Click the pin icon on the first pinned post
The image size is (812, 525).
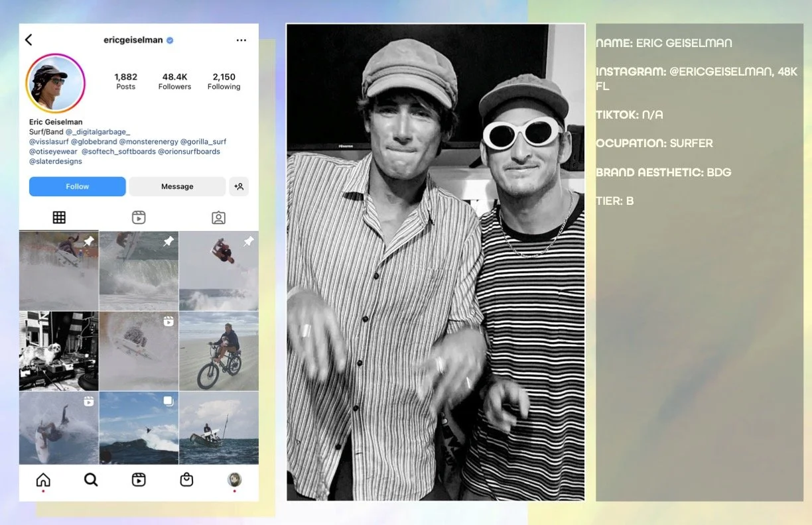89,242
